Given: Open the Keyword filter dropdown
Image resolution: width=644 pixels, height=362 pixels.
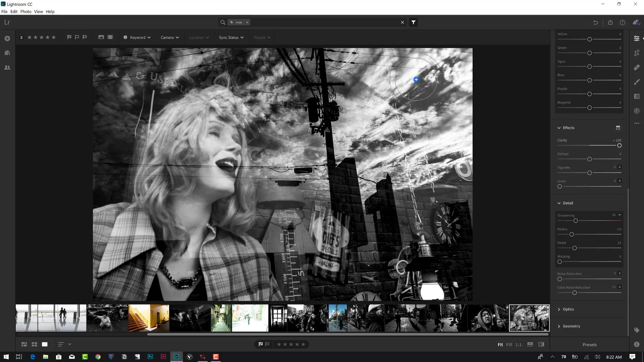Looking at the screenshot, I should (x=138, y=38).
